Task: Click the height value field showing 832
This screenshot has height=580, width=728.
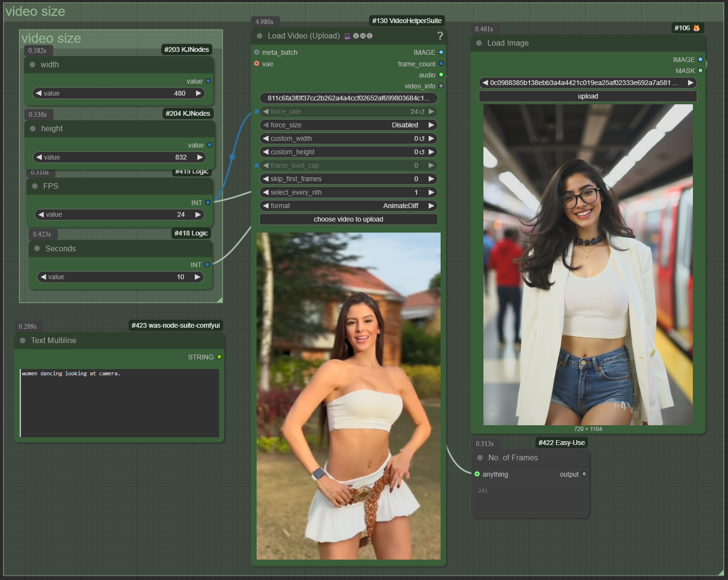Action: (x=119, y=157)
